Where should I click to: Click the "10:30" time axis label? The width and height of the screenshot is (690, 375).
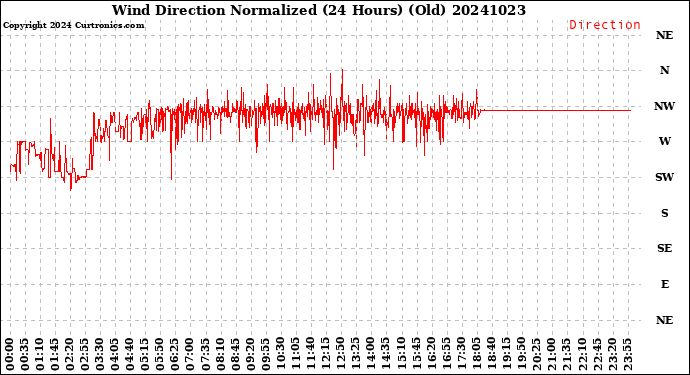point(281,355)
